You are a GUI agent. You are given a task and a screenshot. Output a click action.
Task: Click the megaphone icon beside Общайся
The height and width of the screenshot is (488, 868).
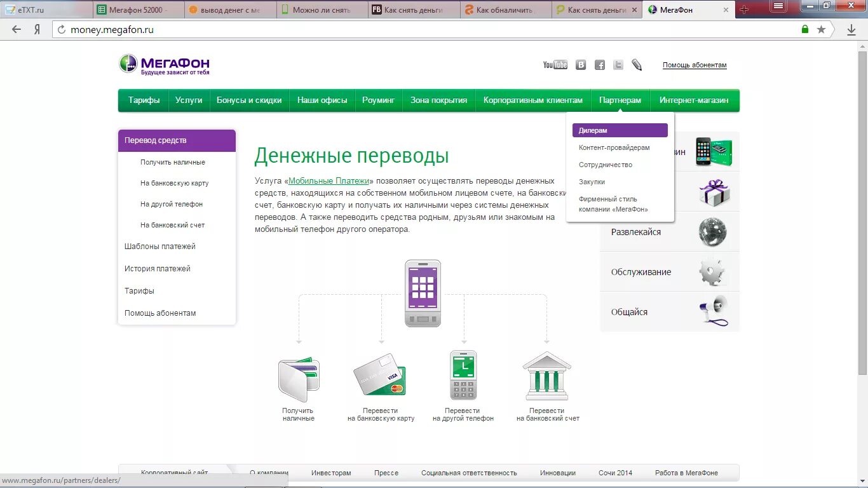coord(713,311)
